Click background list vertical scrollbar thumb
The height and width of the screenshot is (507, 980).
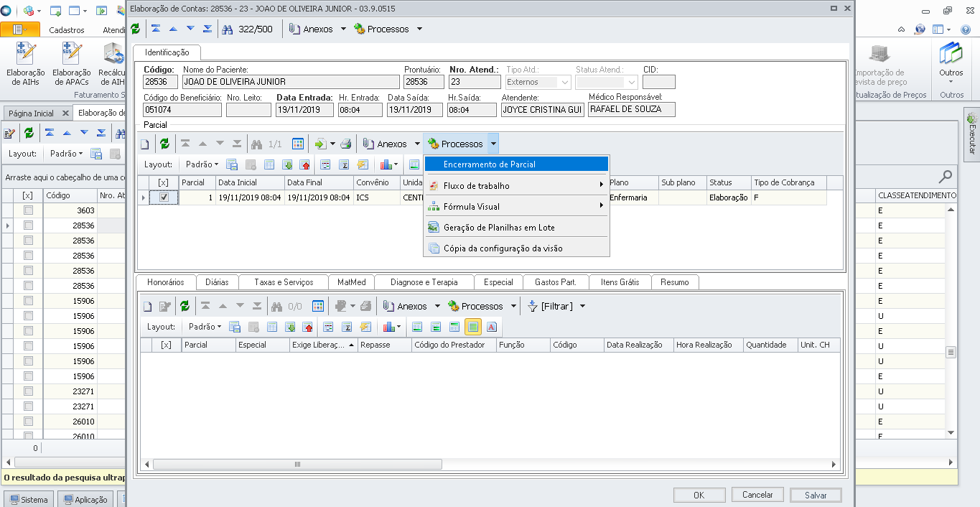(951, 353)
